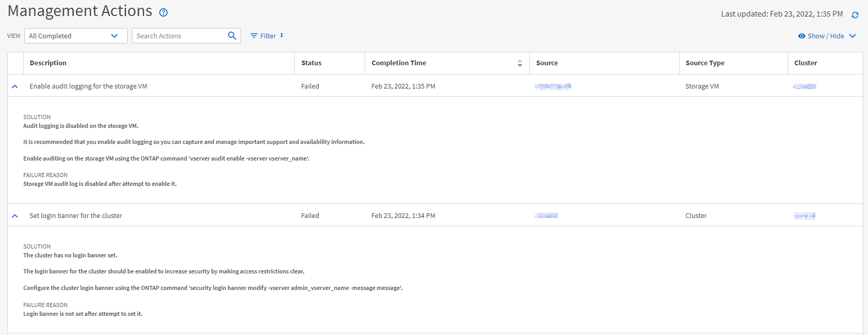The height and width of the screenshot is (335, 868).
Task: Click the Completion Time sort arrows
Action: (x=519, y=63)
